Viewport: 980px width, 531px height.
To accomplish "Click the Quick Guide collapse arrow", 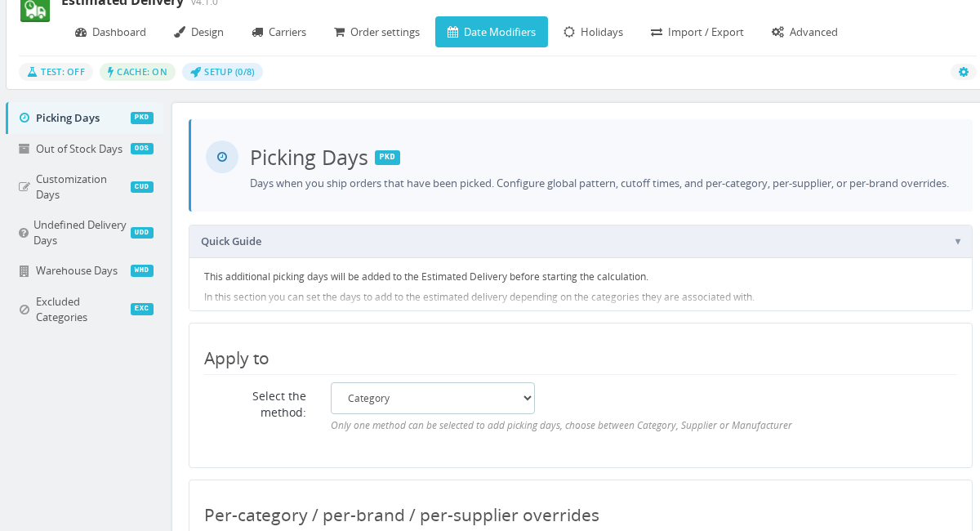I will coord(958,242).
